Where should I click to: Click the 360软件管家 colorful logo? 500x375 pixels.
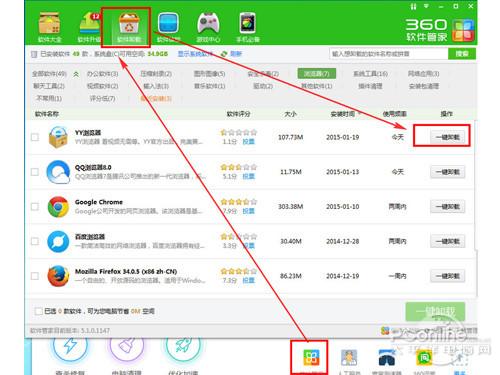tap(463, 30)
